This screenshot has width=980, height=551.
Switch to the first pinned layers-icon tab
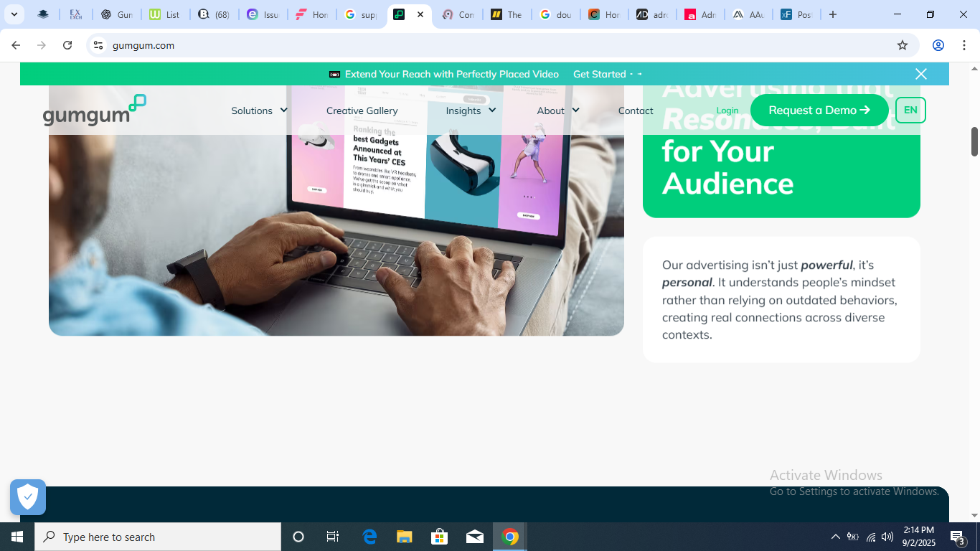(43, 14)
